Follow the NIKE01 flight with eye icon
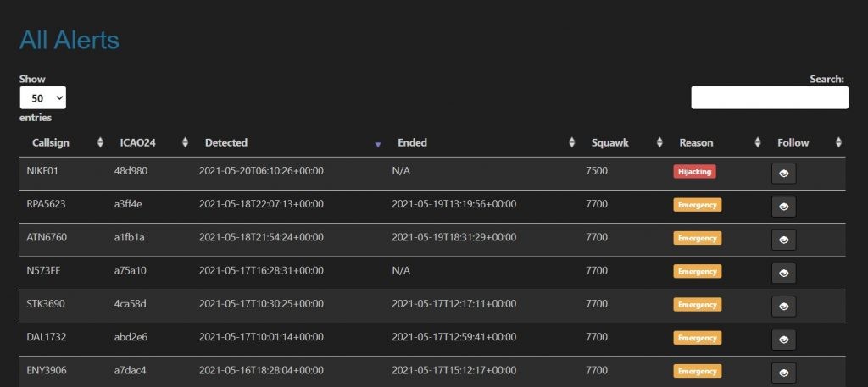 coord(783,174)
